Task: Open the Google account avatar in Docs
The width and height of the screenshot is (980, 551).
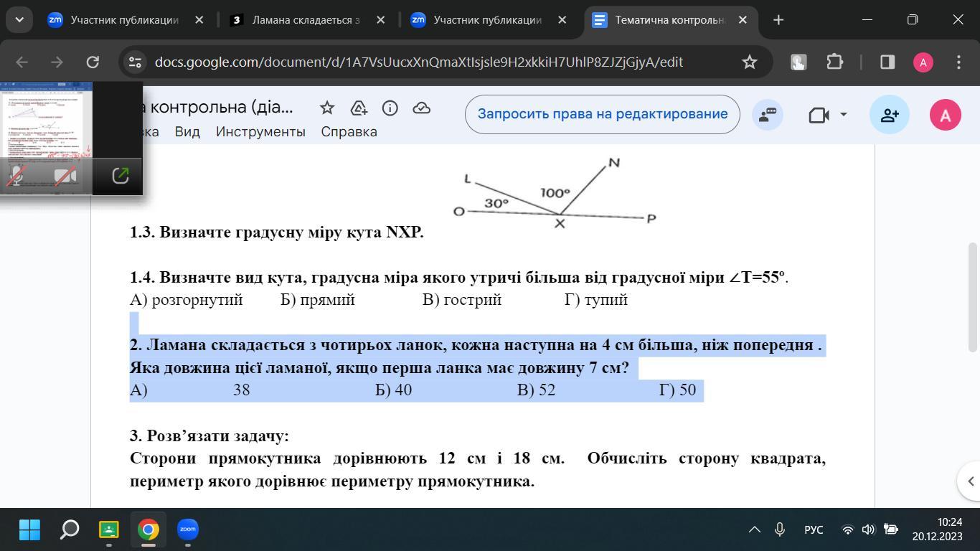Action: (x=946, y=115)
